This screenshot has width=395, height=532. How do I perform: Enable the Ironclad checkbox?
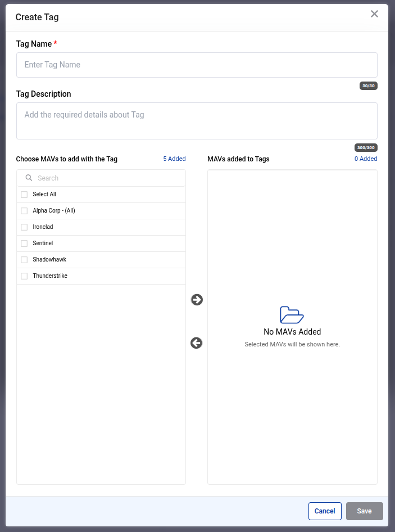pos(24,227)
